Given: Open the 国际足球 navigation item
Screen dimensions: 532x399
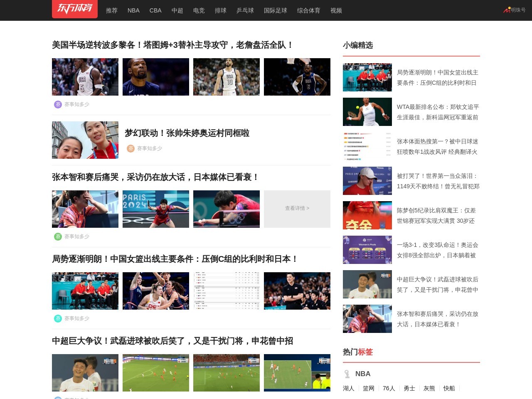Looking at the screenshot, I should [275, 10].
